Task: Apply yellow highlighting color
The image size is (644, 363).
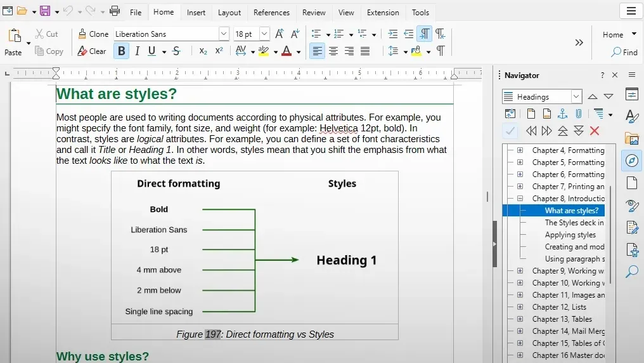Action: point(264,51)
